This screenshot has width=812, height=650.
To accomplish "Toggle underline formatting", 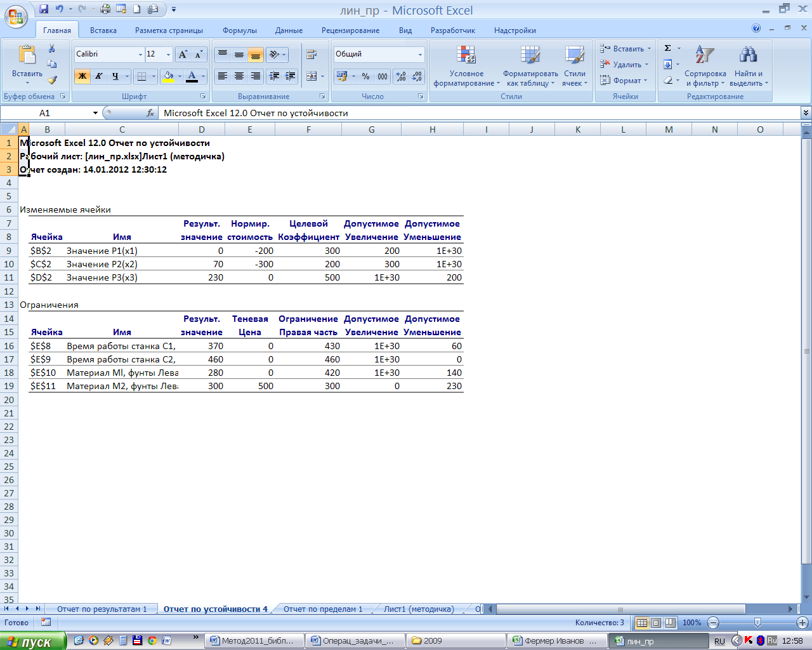I will 115,76.
